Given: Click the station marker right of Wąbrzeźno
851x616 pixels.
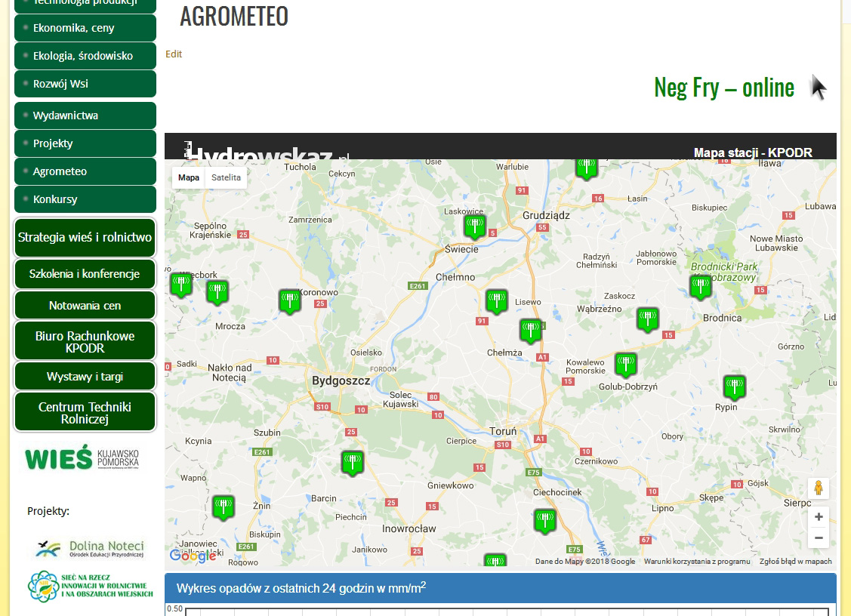Looking at the screenshot, I should pyautogui.click(x=647, y=319).
